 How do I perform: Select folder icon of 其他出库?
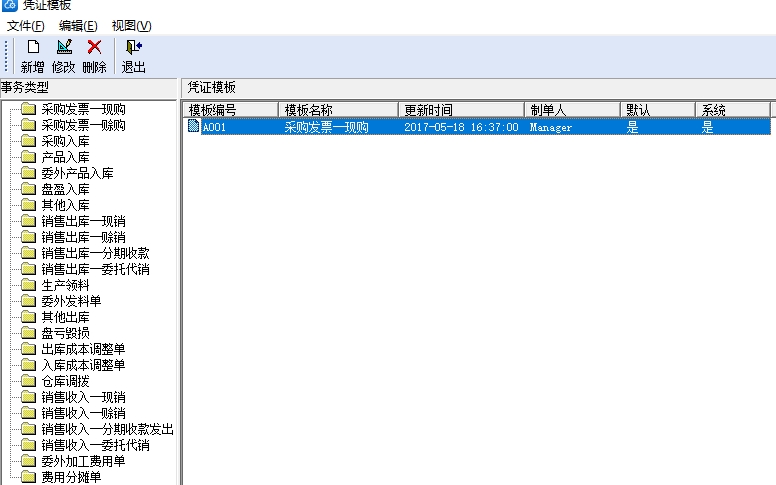point(29,317)
